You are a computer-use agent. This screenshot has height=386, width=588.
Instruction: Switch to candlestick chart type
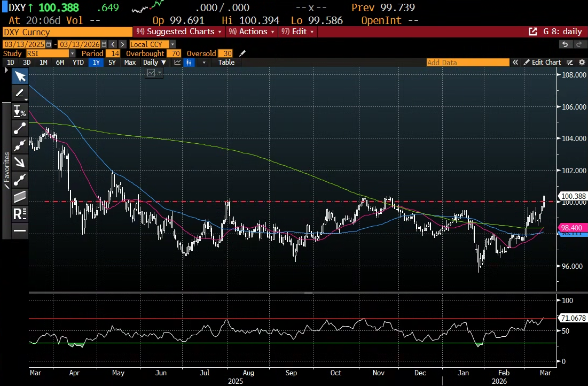point(189,63)
